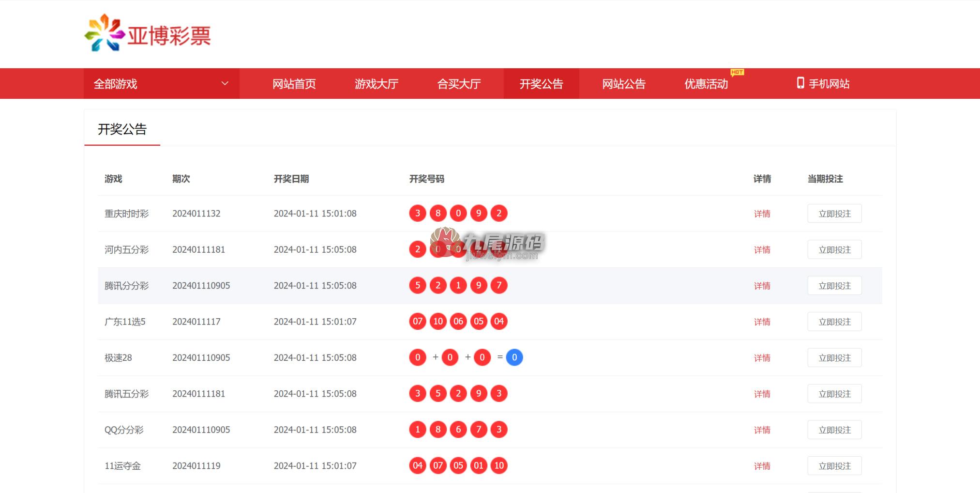View 详情 for 腾讯五分彩
Viewport: 980px width, 493px height.
click(762, 394)
